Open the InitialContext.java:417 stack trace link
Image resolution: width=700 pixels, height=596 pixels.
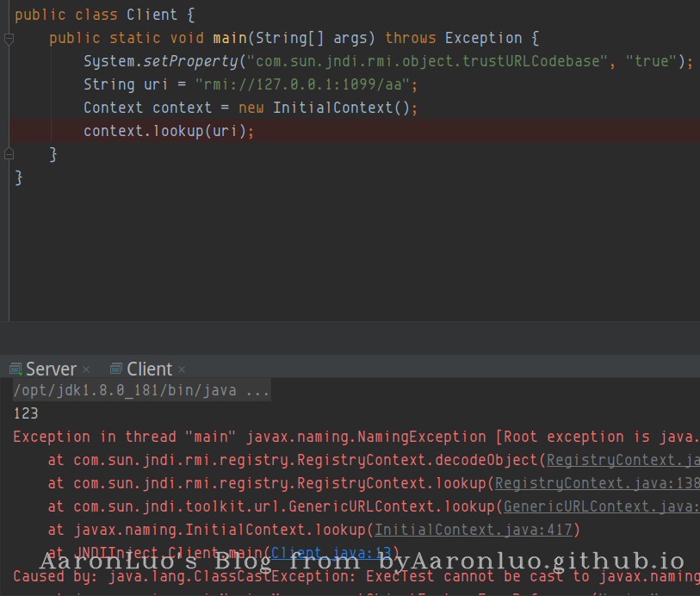pyautogui.click(x=474, y=530)
